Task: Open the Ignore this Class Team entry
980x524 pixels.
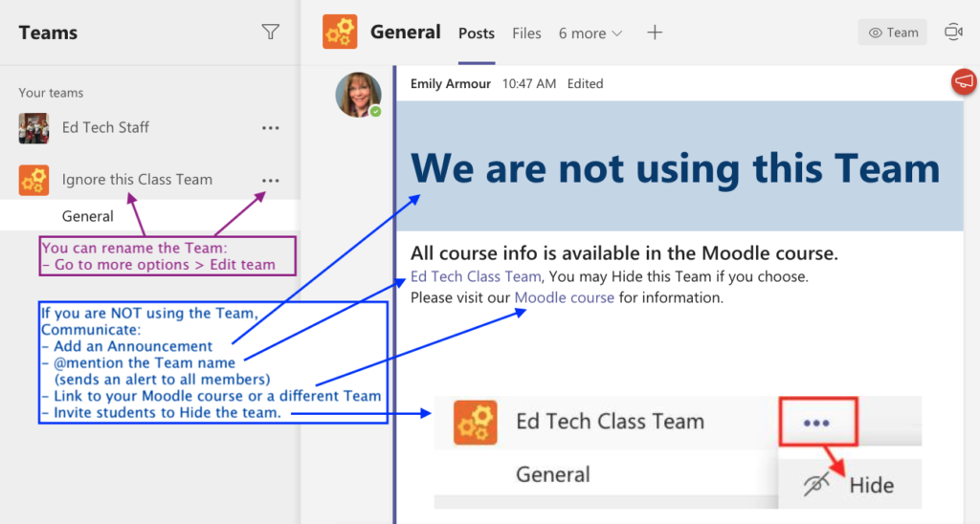Action: tap(137, 179)
